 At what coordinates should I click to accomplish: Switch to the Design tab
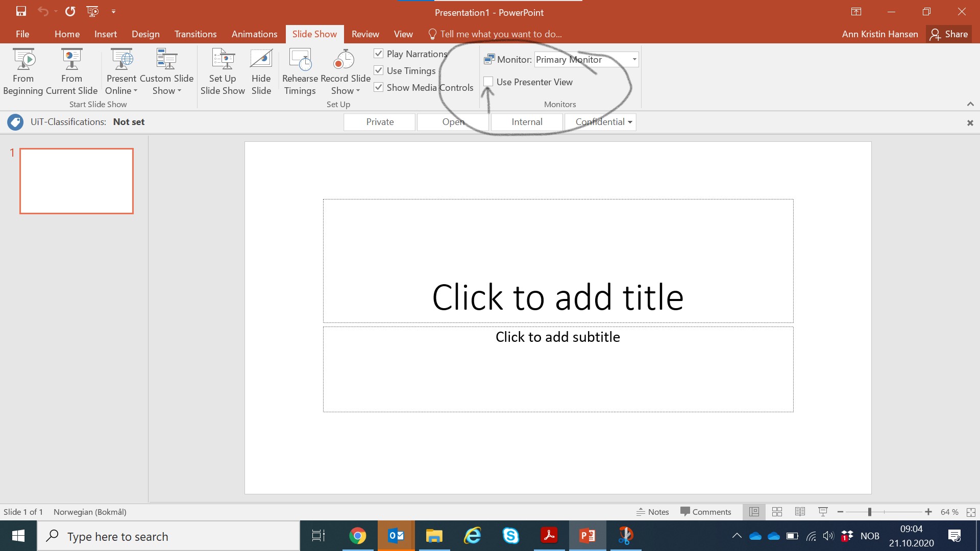click(145, 34)
